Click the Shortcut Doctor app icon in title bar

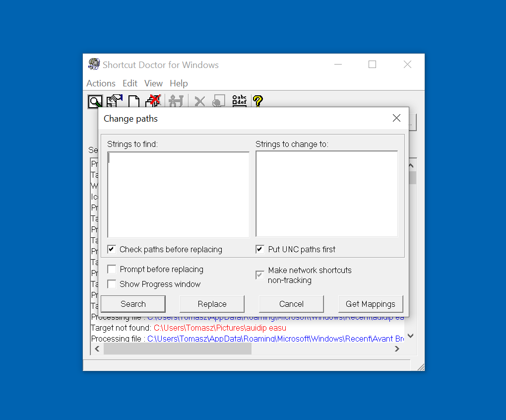[94, 64]
